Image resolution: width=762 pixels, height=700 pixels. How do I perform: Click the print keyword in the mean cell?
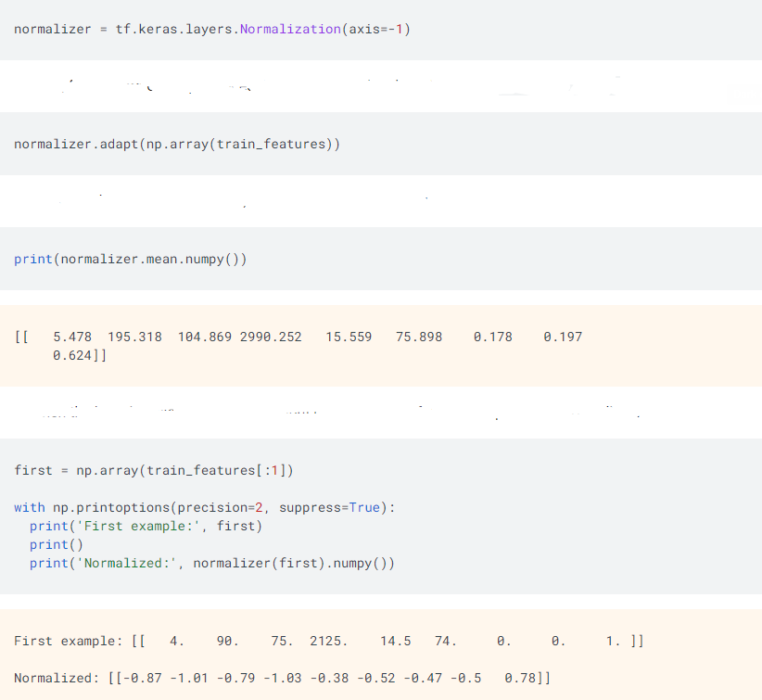33,260
